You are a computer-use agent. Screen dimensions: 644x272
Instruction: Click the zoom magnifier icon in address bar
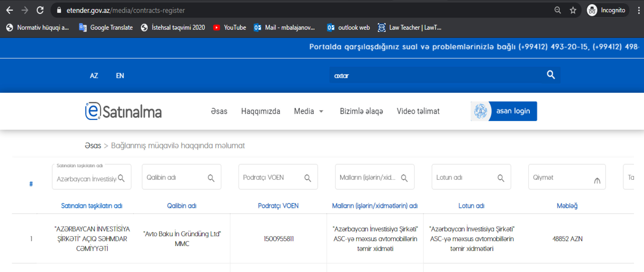(x=557, y=10)
